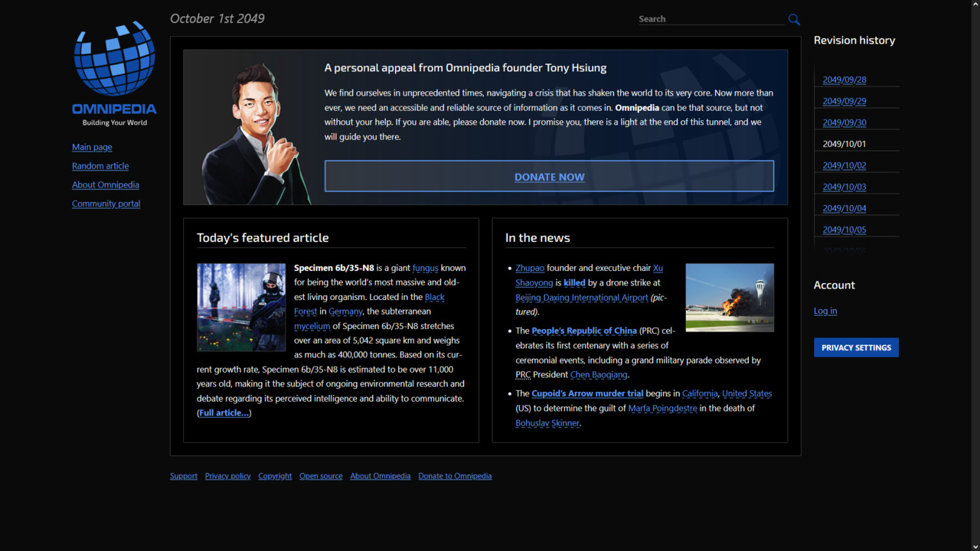Go to Main page in sidebar
Image resolution: width=980 pixels, height=551 pixels.
point(92,147)
